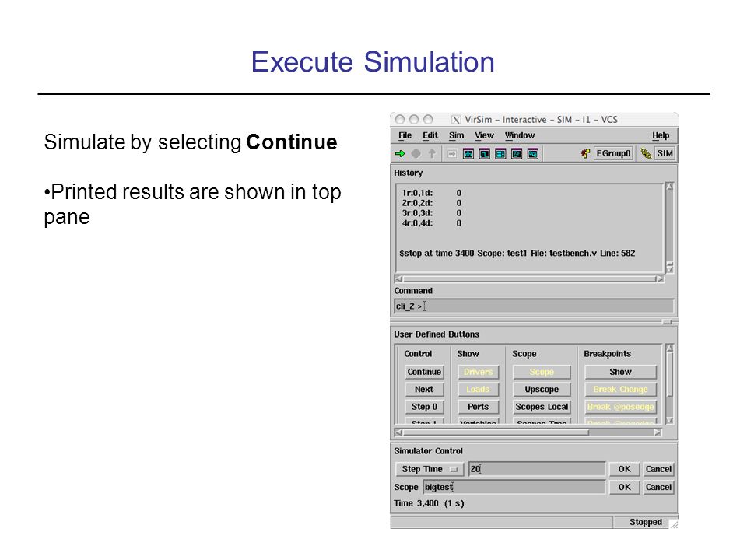Click the Ports button
Viewport: 747px width, 560px height.
pyautogui.click(x=478, y=407)
